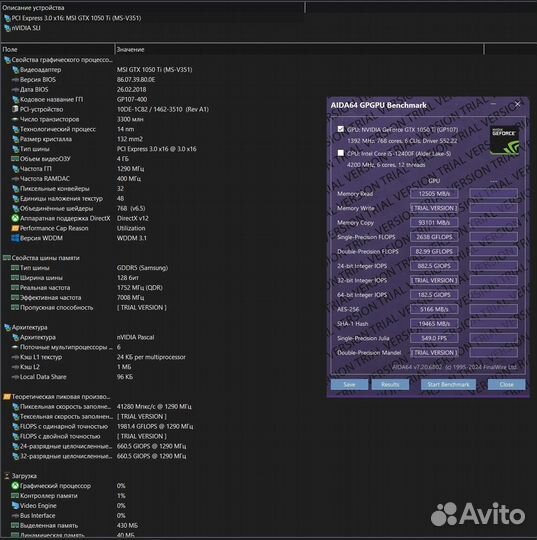Click the icon beside Объединённые шейдеры
Image resolution: width=537 pixels, height=540 pixels.
coord(15,209)
